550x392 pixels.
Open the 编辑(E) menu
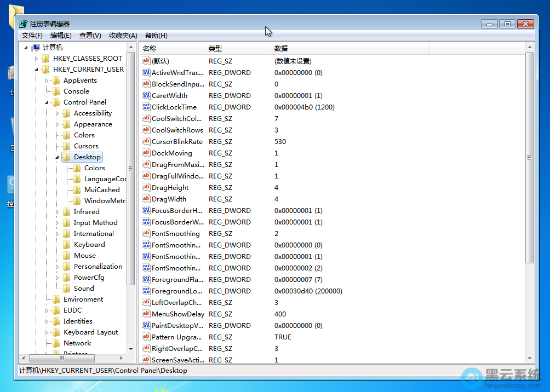pyautogui.click(x=61, y=36)
